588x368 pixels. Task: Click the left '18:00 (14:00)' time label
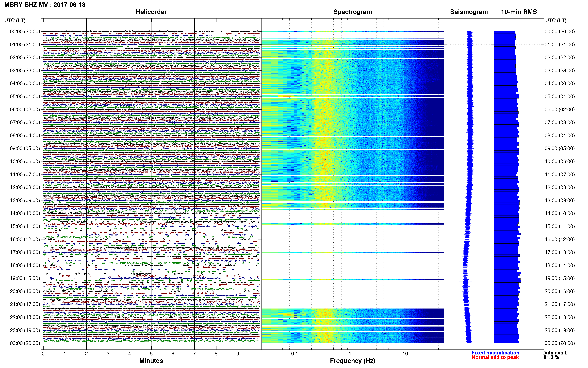(x=25, y=265)
